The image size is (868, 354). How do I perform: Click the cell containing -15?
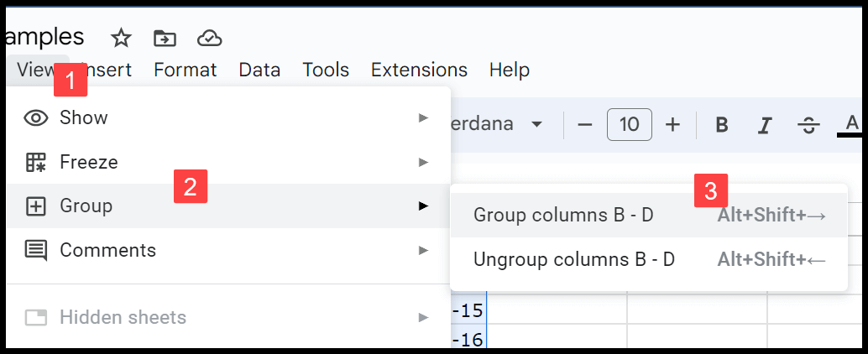click(468, 310)
